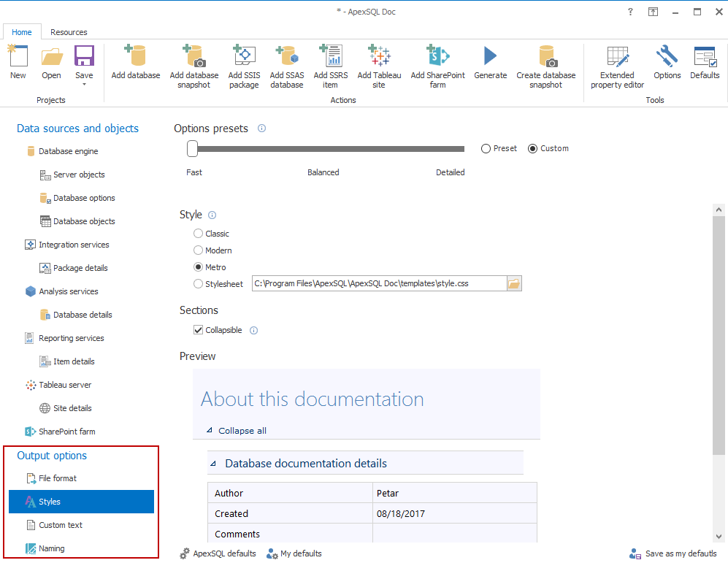The width and height of the screenshot is (728, 571).
Task: Click the vertical scrollbar down arrow
Action: [x=719, y=536]
